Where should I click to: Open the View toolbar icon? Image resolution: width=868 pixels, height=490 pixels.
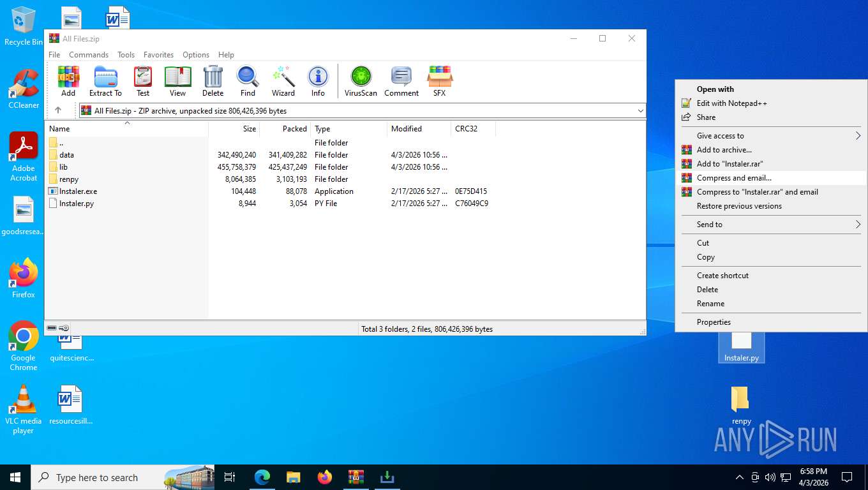coord(177,81)
